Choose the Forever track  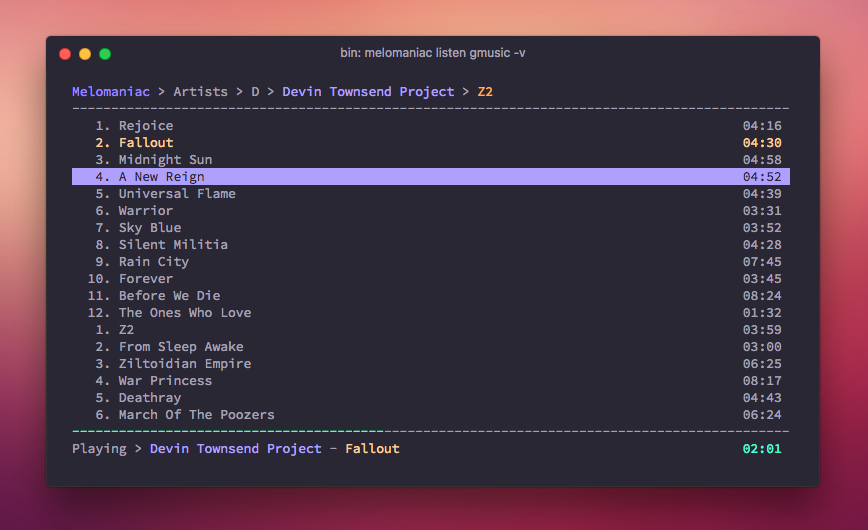click(431, 279)
